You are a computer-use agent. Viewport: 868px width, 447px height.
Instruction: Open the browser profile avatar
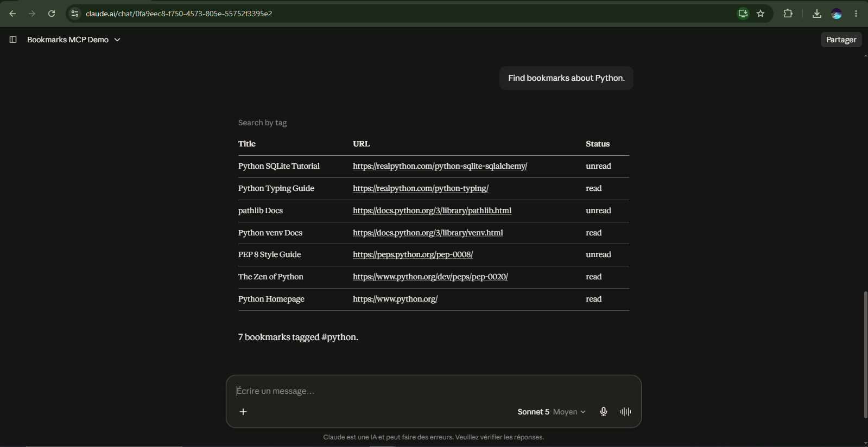pyautogui.click(x=837, y=14)
